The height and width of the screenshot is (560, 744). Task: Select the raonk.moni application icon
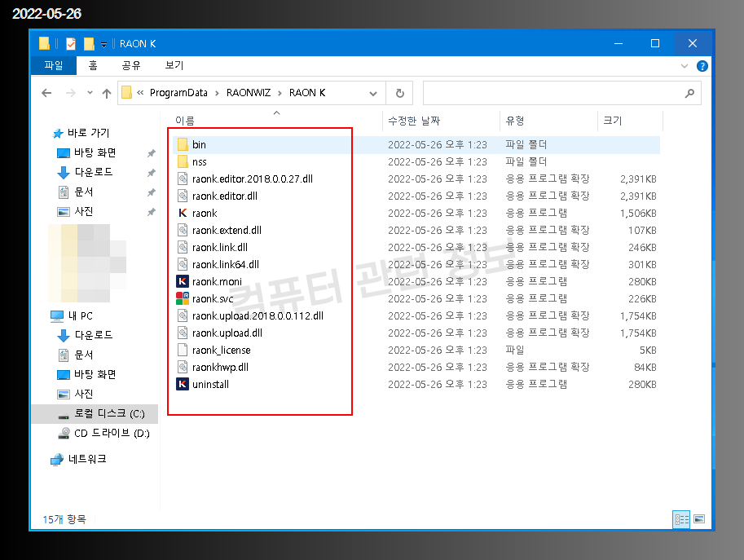pos(183,281)
